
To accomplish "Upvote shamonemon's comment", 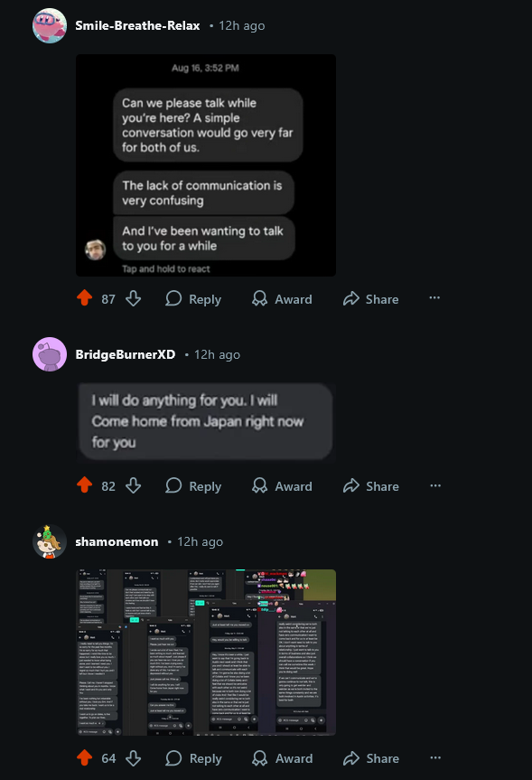I will pos(85,757).
